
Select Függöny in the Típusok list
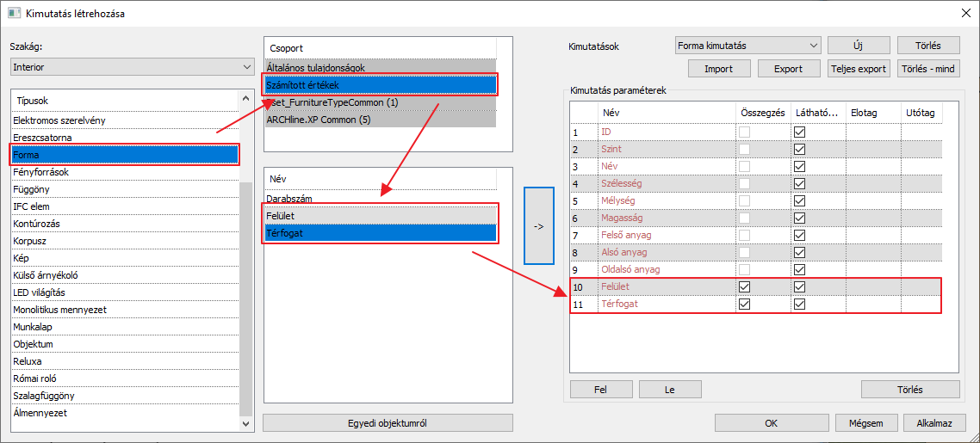click(31, 189)
